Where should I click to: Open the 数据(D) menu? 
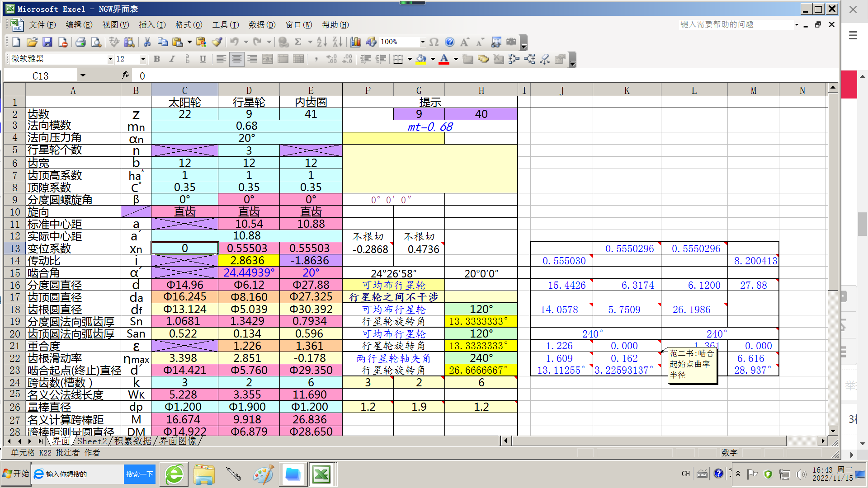click(262, 25)
